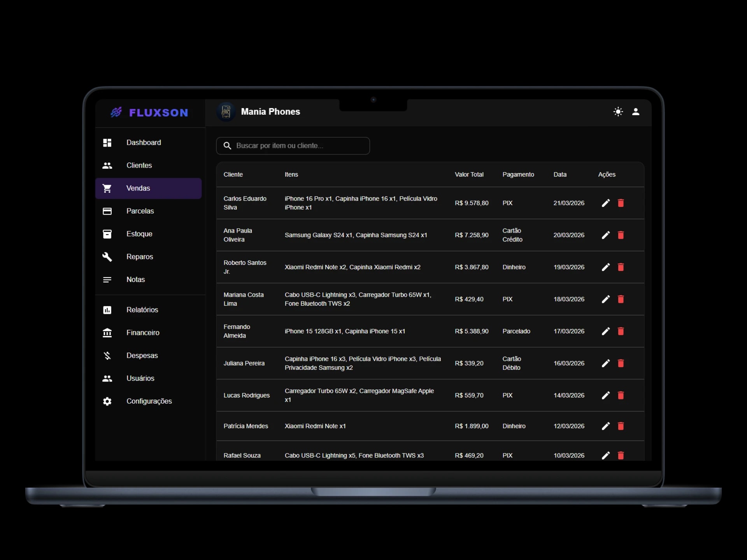Toggle the light/dark theme sun icon
This screenshot has width=747, height=560.
(x=618, y=112)
